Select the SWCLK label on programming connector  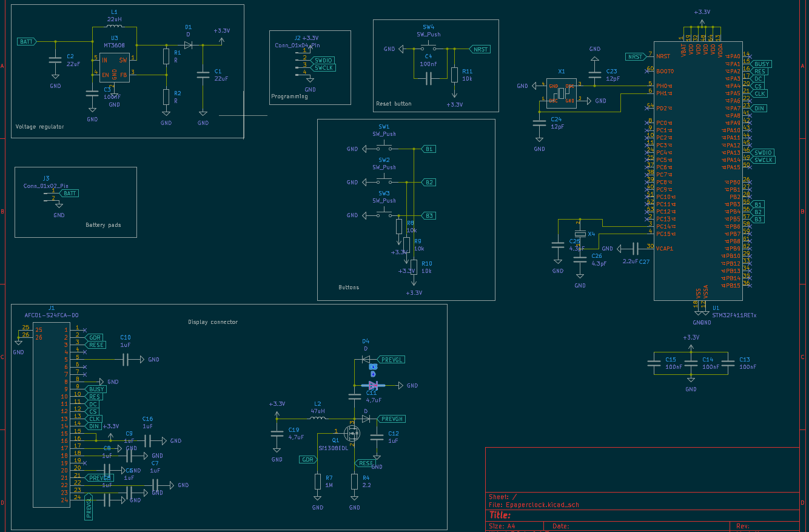coord(323,68)
